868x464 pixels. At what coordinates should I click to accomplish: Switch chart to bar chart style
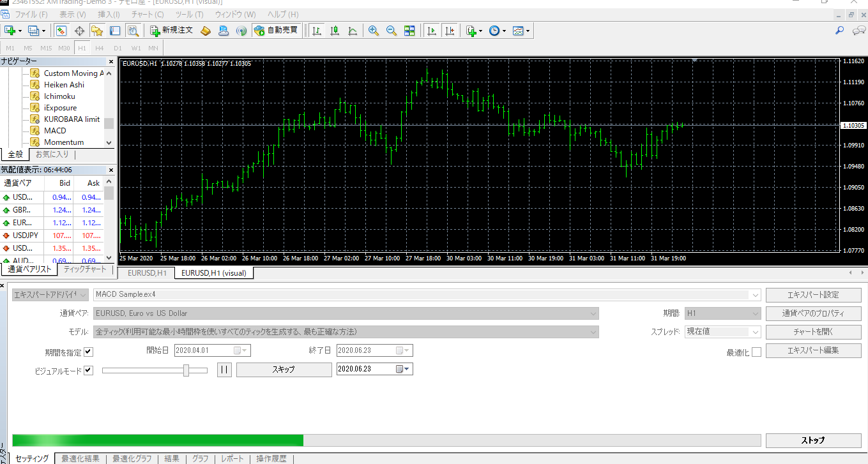pyautogui.click(x=317, y=30)
